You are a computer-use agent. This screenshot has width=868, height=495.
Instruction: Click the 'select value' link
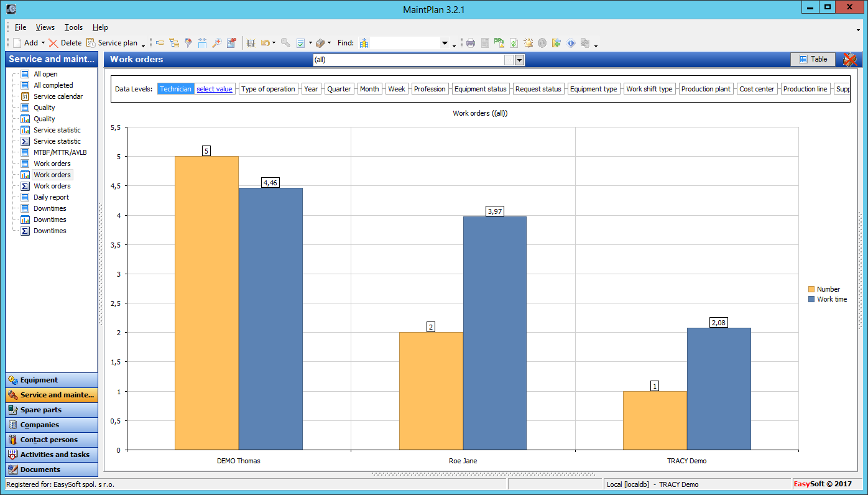point(215,89)
